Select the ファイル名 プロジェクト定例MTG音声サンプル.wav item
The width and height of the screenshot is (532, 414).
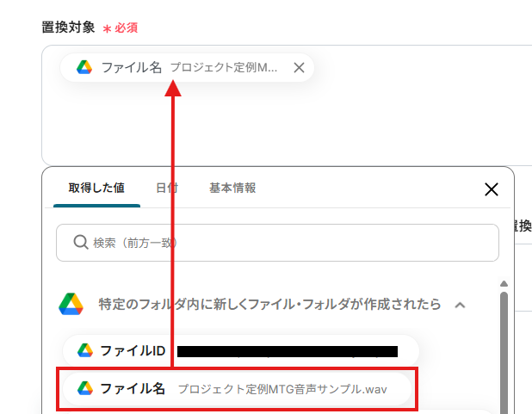pyautogui.click(x=237, y=389)
